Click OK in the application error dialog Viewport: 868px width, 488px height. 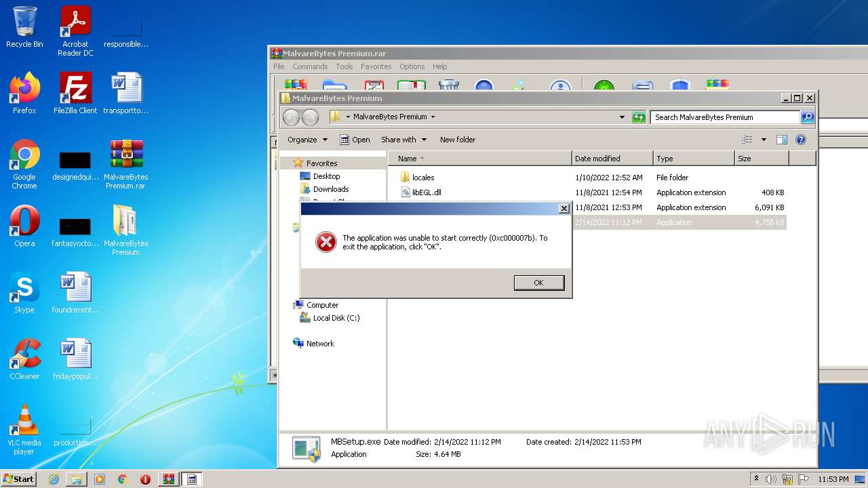point(538,283)
